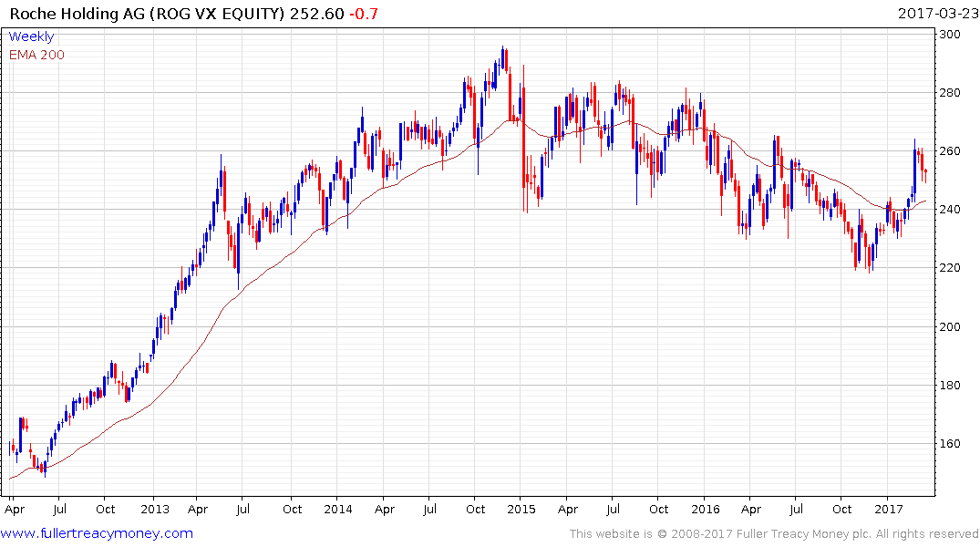Click the 2016 year label on time axis
Viewport: 980px width, 547px height.
pyautogui.click(x=706, y=509)
